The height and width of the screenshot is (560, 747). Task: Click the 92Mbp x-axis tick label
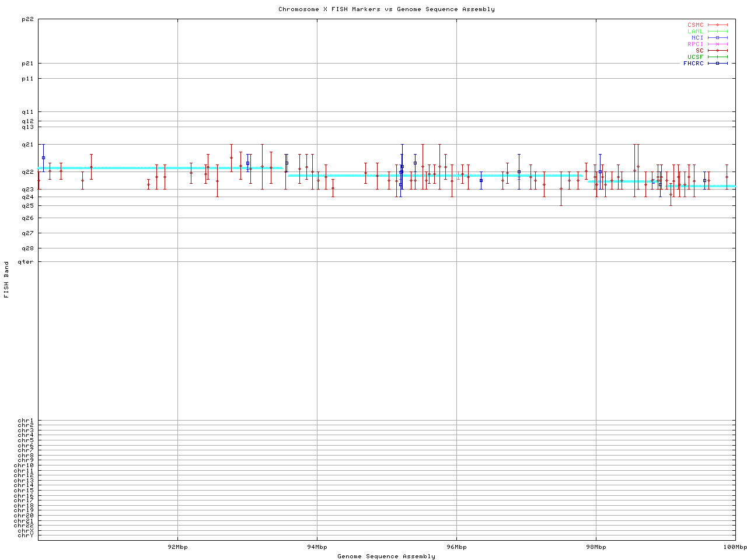tap(177, 547)
